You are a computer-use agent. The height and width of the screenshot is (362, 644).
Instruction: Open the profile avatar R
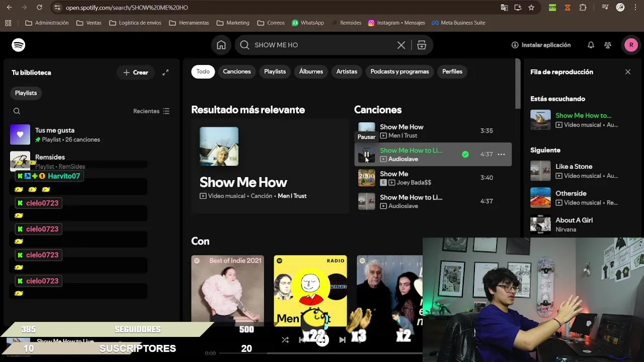tap(631, 45)
